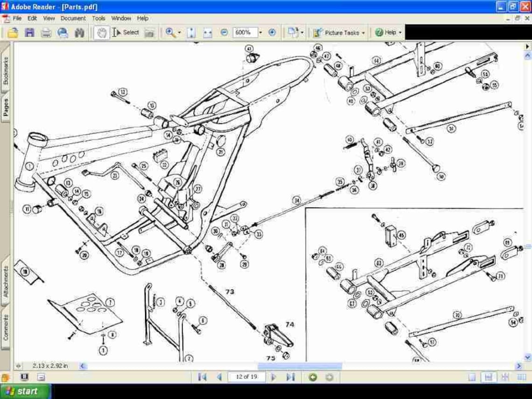Image resolution: width=532 pixels, height=399 pixels.
Task: Activate the Snapshot tool
Action: [149, 33]
